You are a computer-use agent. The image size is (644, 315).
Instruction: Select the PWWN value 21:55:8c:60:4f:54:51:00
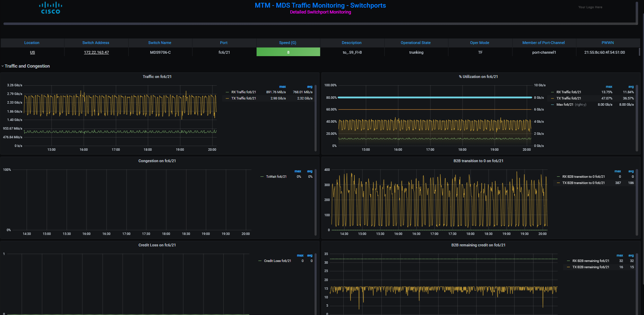(x=604, y=52)
